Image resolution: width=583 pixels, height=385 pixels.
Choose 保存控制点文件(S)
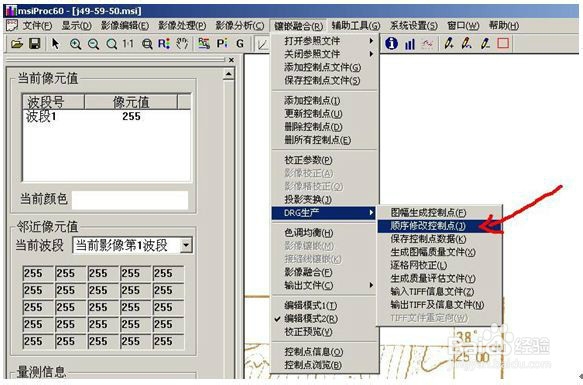pos(325,80)
